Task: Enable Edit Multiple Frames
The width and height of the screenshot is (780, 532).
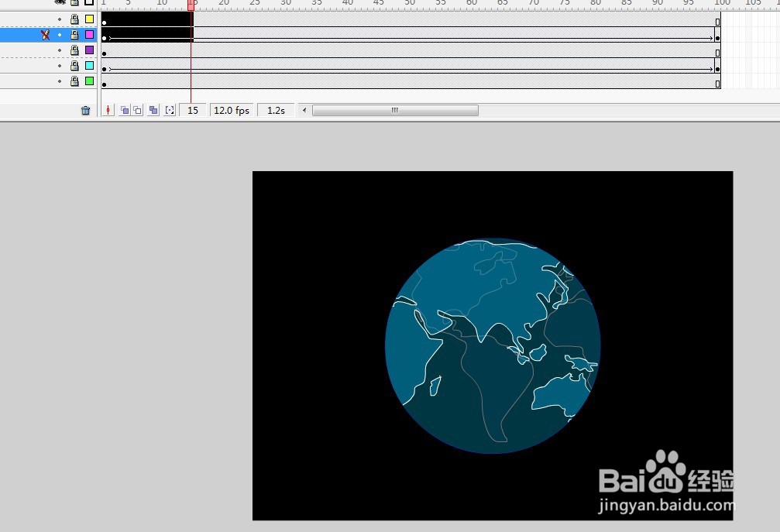Action: pos(153,111)
